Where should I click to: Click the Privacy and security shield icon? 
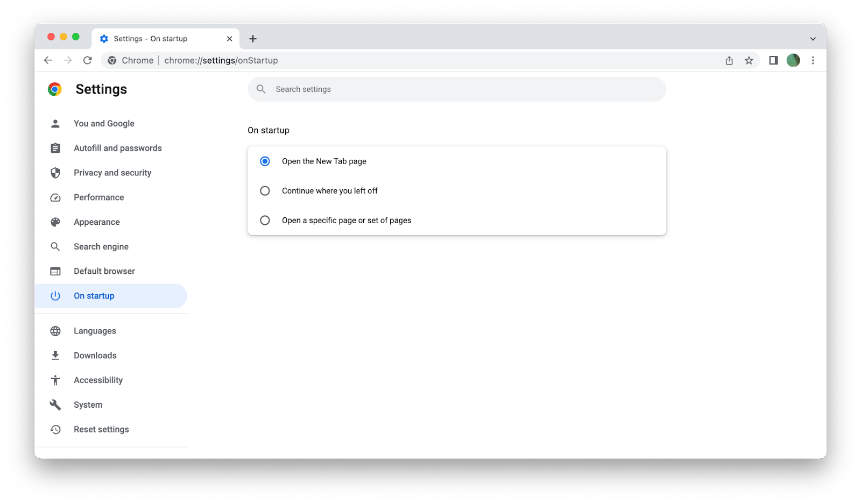(x=55, y=172)
